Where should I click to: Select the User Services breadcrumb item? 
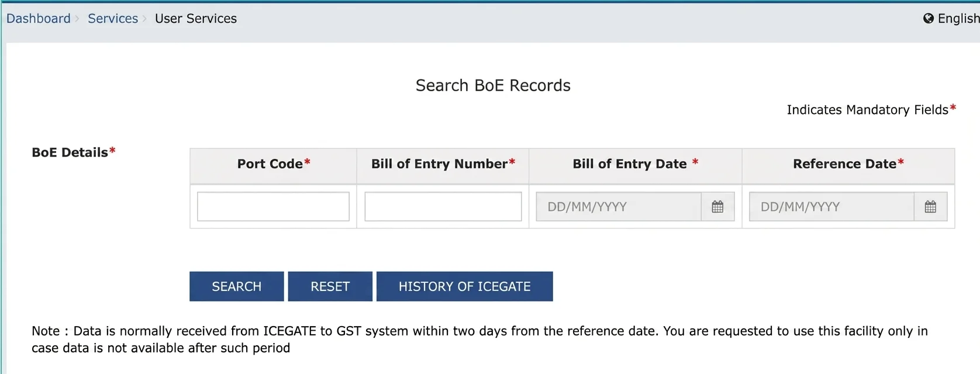196,19
